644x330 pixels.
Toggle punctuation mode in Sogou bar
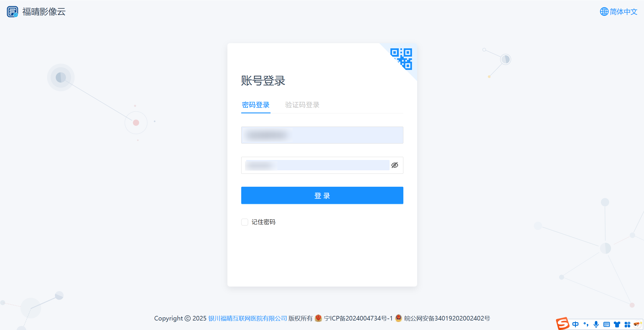[x=586, y=325]
